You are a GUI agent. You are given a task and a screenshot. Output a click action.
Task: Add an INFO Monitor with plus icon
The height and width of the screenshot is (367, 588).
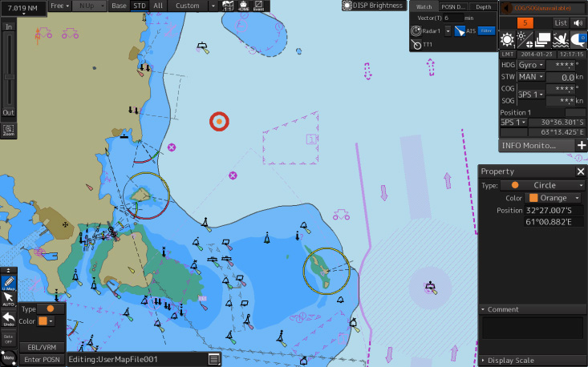pos(582,145)
